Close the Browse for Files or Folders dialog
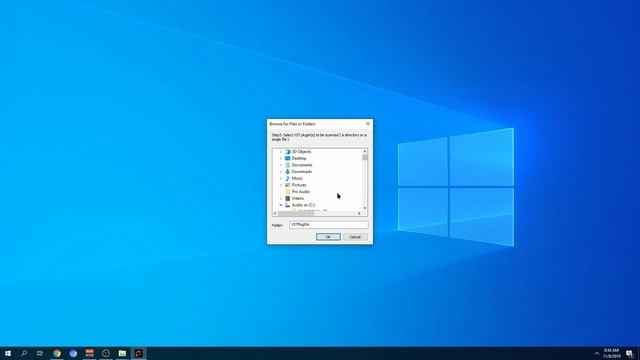640x360 pixels. click(368, 124)
